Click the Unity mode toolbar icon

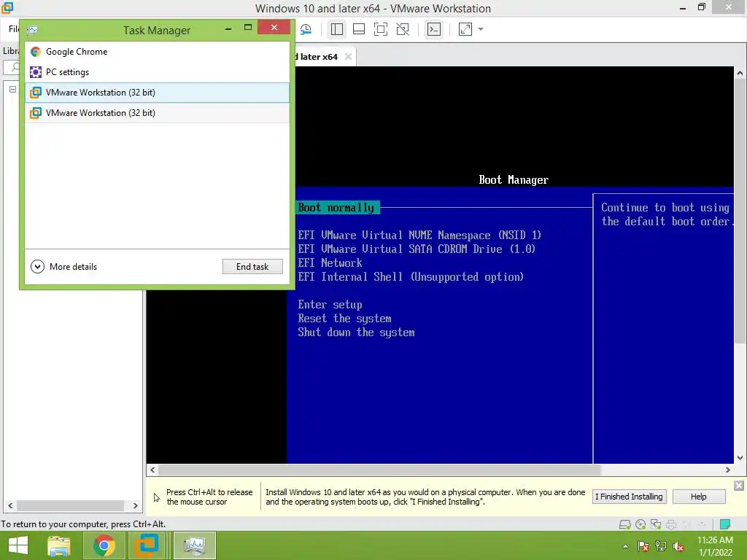[x=403, y=29]
